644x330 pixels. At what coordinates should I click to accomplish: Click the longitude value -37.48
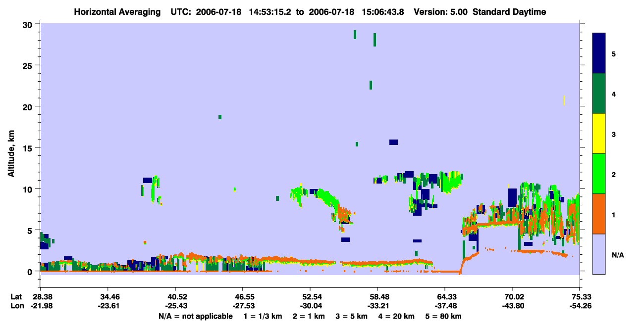tap(445, 306)
